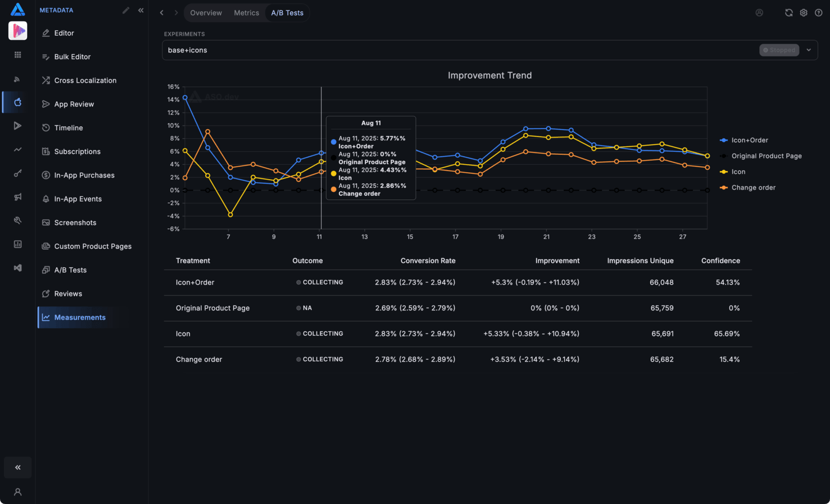Open Bulk Editor in the sidebar
This screenshot has height=504, width=830.
point(91,57)
